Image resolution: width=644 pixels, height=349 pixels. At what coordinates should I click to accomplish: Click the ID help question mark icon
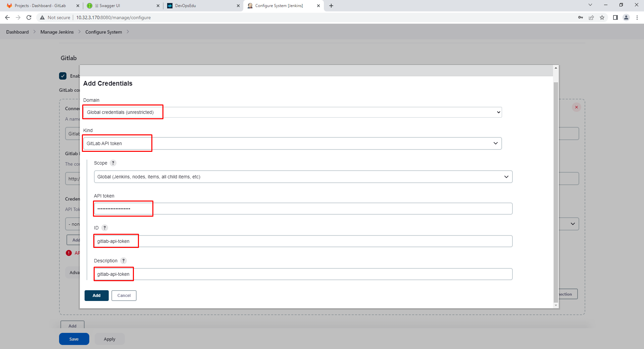click(x=105, y=228)
